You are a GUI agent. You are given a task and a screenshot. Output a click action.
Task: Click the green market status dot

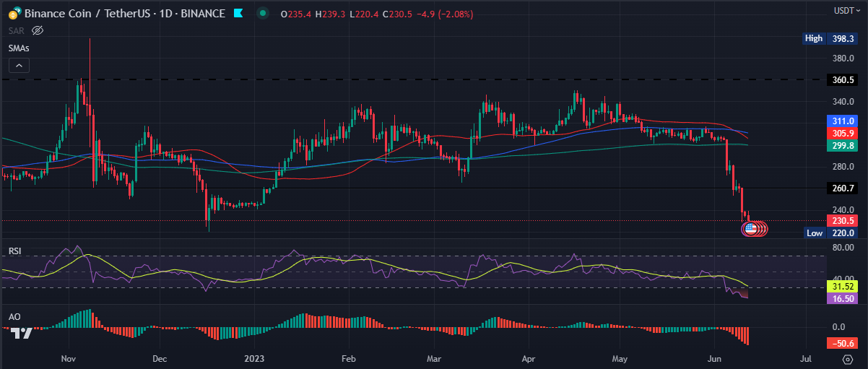(264, 13)
